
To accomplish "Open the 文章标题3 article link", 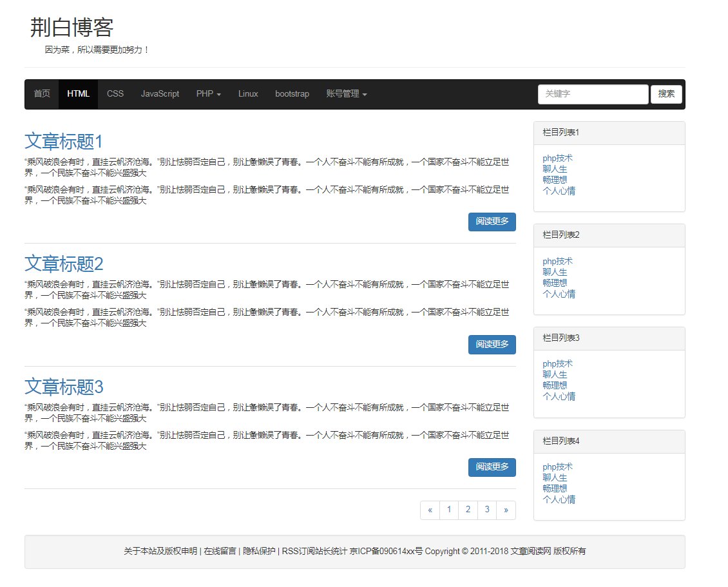I will (64, 387).
